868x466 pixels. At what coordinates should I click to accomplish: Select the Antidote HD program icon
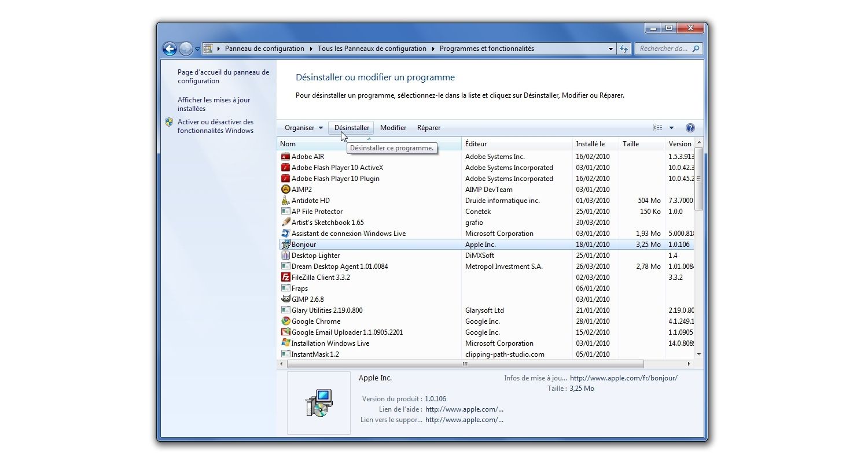coord(285,200)
